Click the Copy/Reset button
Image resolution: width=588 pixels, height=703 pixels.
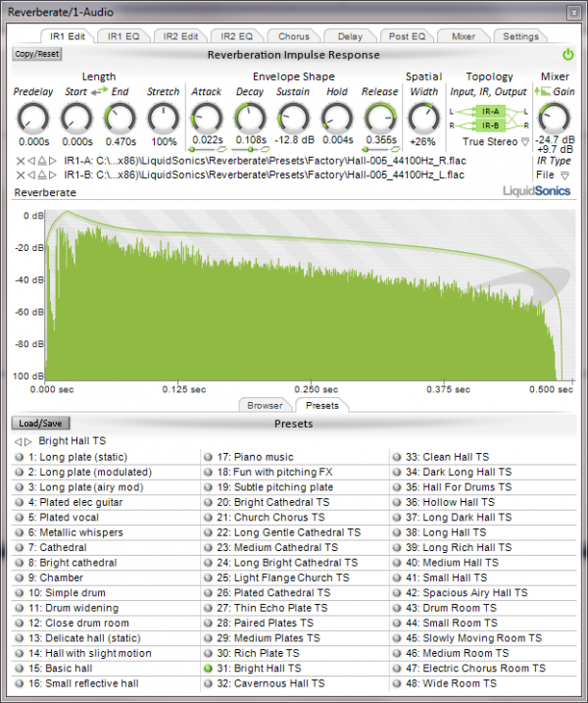(x=37, y=54)
